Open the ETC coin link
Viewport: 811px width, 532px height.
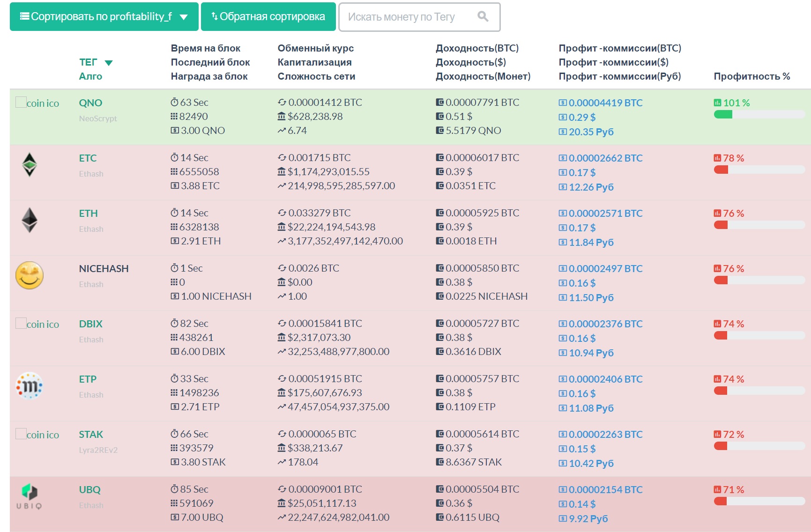[88, 158]
